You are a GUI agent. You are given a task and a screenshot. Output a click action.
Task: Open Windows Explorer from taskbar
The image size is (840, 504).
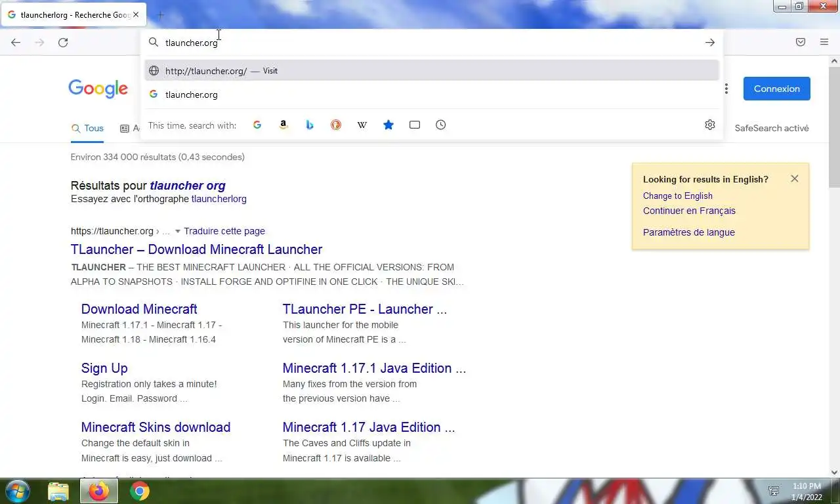(58, 491)
